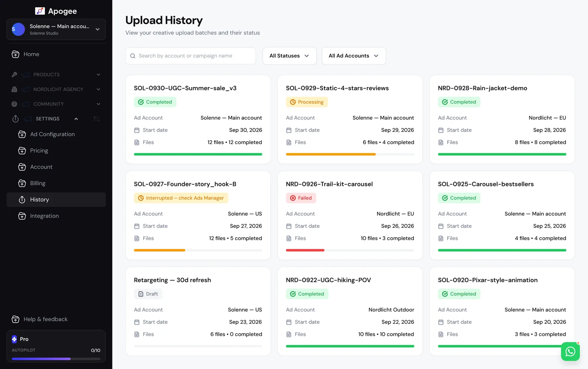Go to Home in the sidebar
The width and height of the screenshot is (588, 369).
coord(56,54)
